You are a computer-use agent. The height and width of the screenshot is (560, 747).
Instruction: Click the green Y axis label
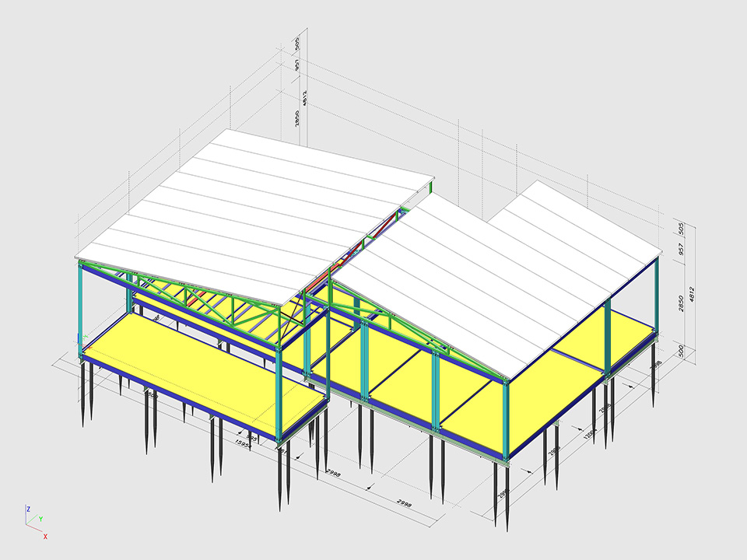[x=40, y=519]
